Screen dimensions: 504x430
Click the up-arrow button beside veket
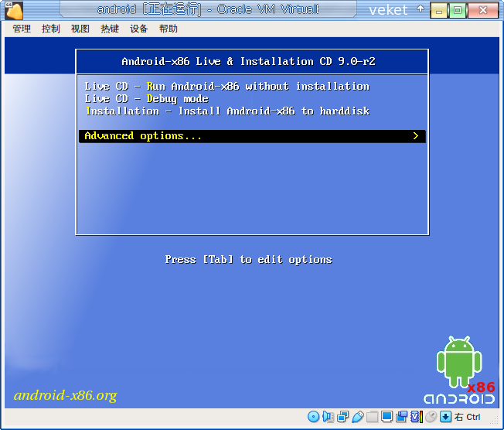421,9
